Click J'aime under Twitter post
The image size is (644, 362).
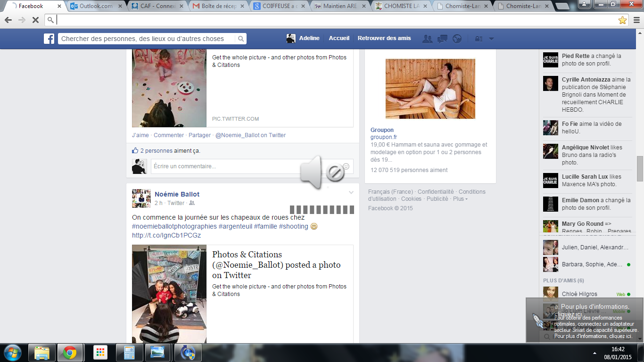click(140, 135)
